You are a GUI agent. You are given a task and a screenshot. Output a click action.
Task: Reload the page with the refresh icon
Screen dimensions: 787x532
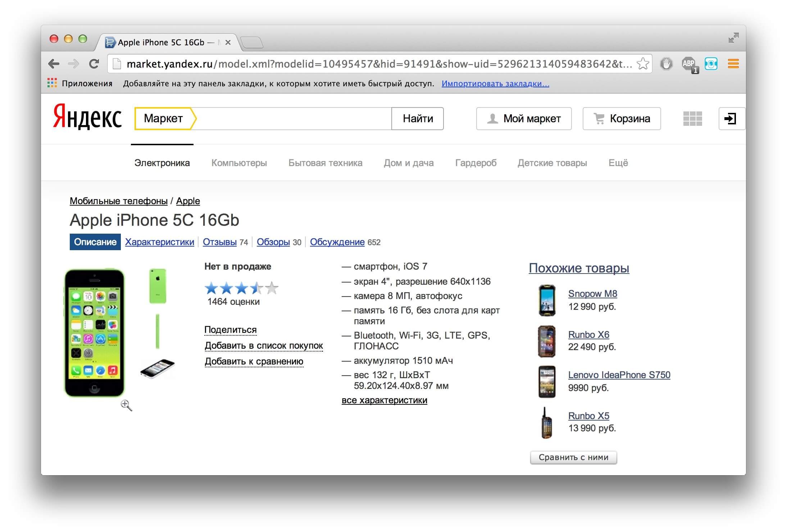click(x=94, y=64)
